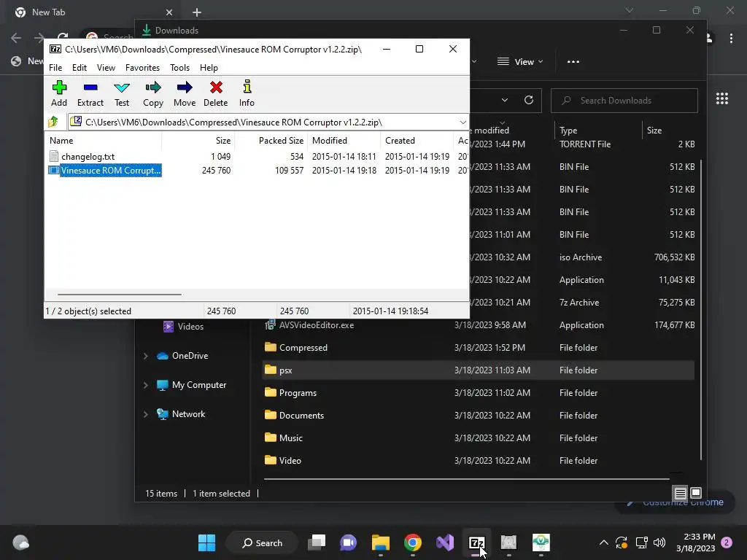
Task: Switch Explorer to large icons view
Action: click(695, 493)
